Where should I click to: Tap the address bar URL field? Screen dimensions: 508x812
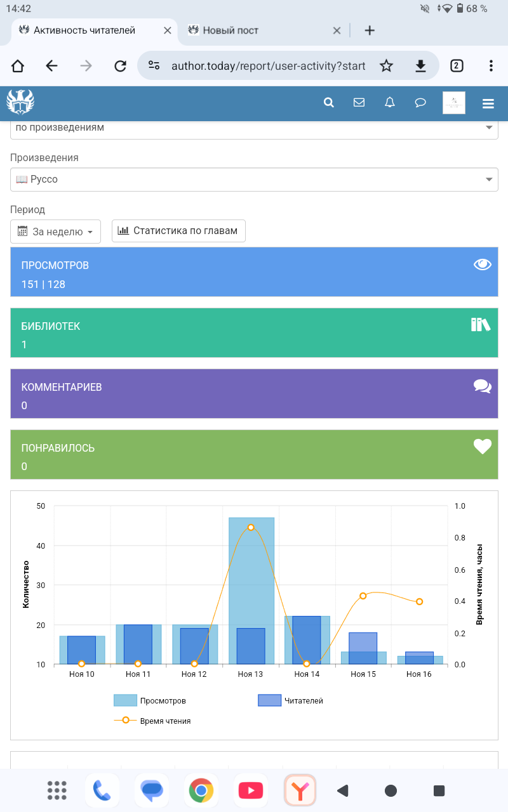tap(267, 66)
